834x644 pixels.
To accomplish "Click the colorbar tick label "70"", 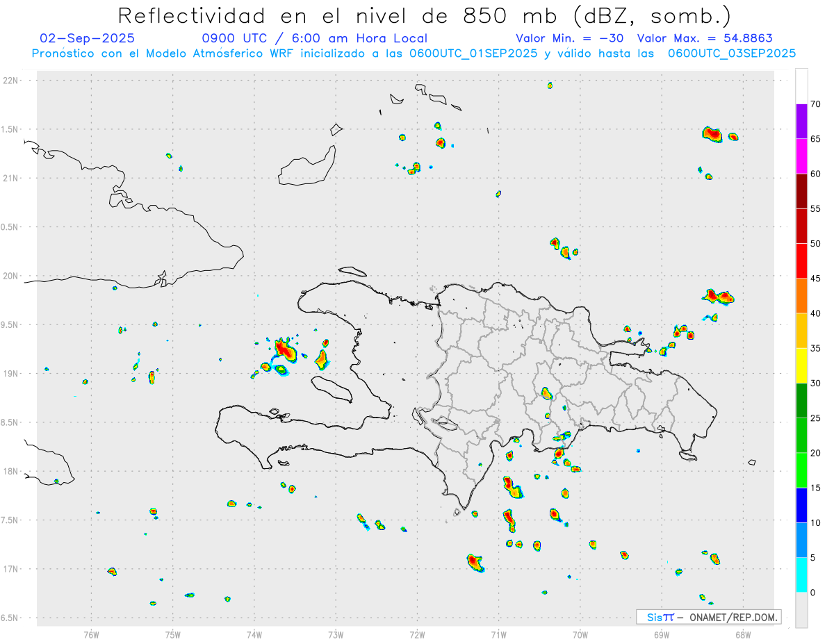I will [815, 104].
